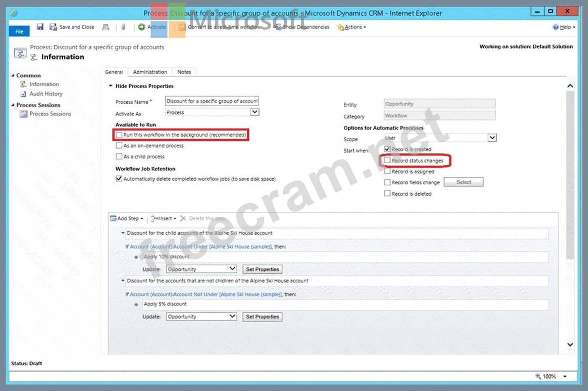588x391 pixels.
Task: Open Process Sessions link in sidebar
Action: [x=50, y=114]
